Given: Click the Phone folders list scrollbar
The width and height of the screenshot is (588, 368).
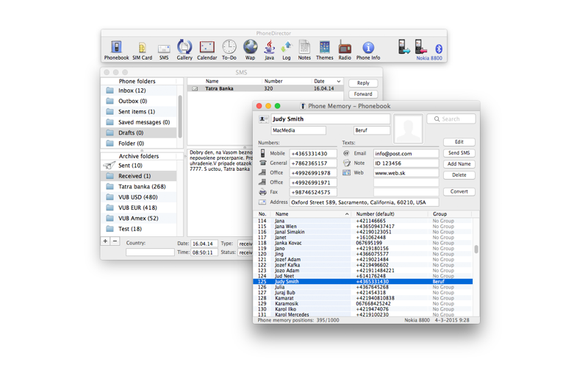Looking at the screenshot, I should click(x=180, y=116).
